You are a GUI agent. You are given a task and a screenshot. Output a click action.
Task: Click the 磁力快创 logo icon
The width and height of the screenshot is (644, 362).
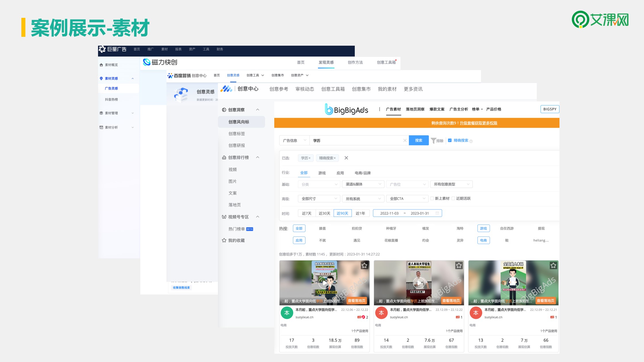[x=147, y=62]
